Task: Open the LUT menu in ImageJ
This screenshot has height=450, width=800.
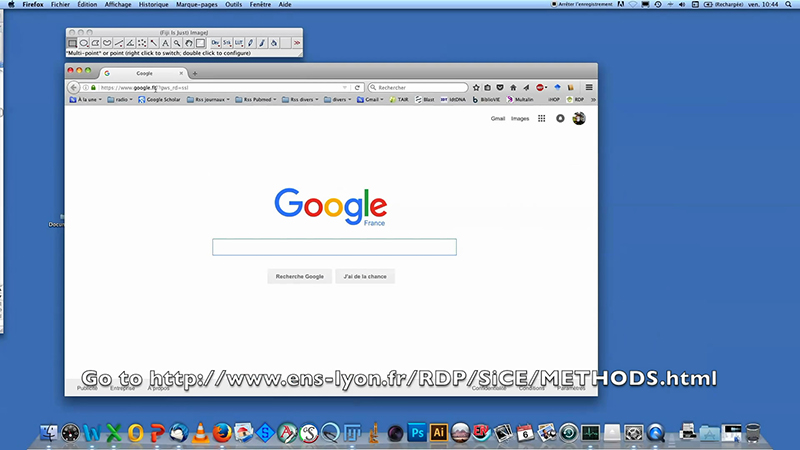Action: (x=239, y=43)
